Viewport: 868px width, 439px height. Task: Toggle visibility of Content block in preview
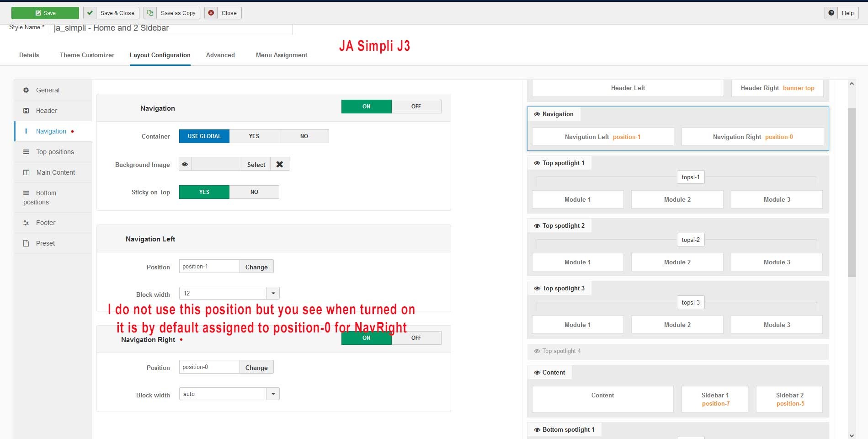537,373
